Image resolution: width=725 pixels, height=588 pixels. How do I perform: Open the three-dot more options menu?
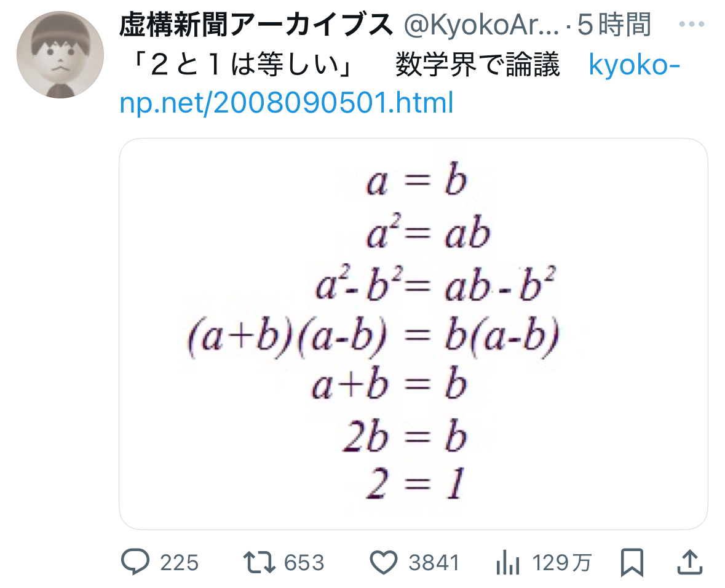tap(690, 25)
